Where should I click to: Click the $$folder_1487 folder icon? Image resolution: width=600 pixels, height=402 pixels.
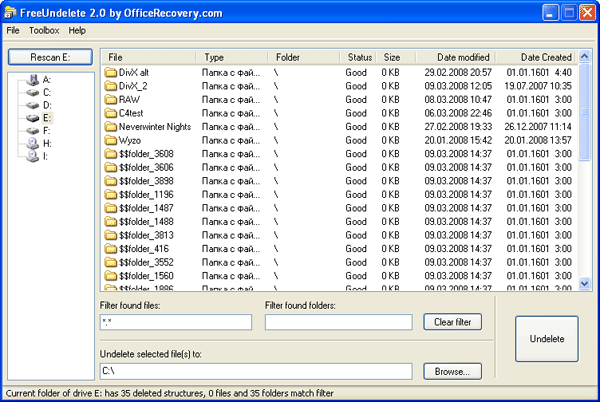click(111, 208)
